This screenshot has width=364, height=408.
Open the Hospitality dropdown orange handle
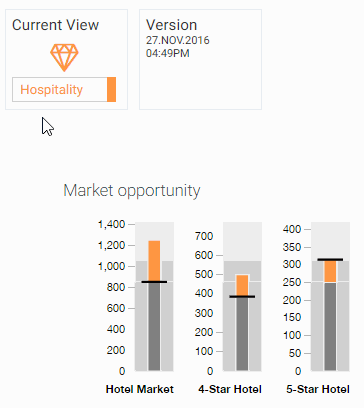(111, 89)
